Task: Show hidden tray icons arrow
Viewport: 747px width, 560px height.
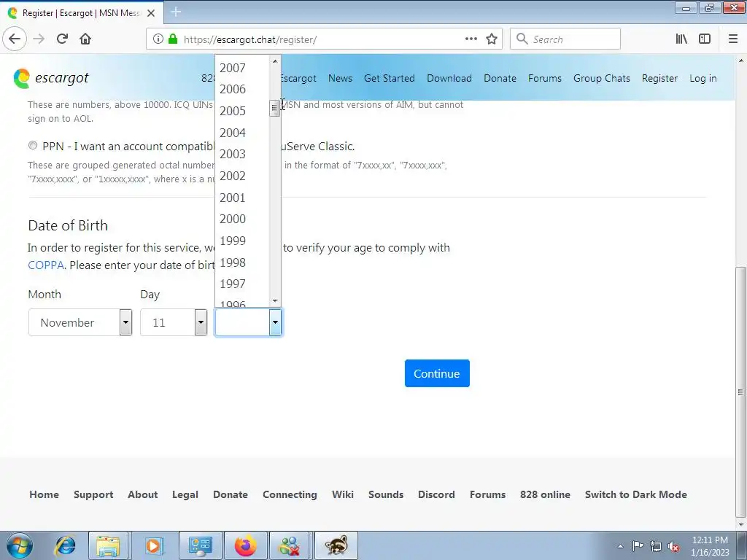Action: pos(620,546)
